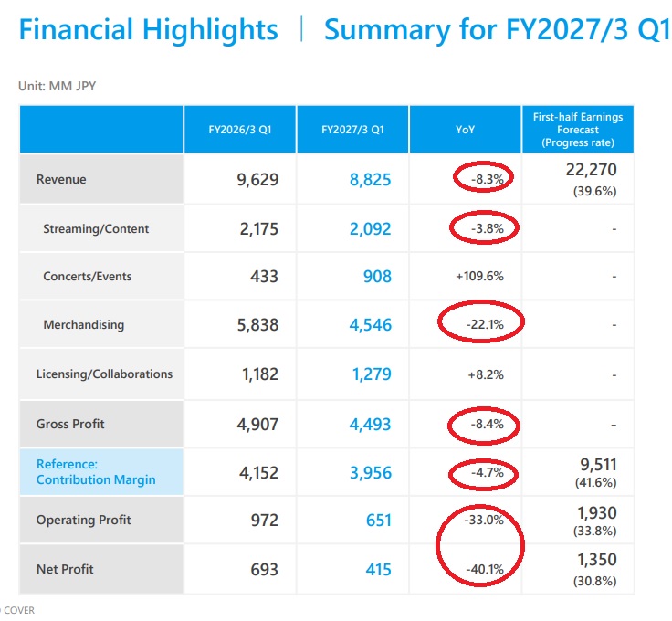Viewport: 672px width, 621px height.
Task: Click the Net Profit row label
Action: click(x=65, y=569)
